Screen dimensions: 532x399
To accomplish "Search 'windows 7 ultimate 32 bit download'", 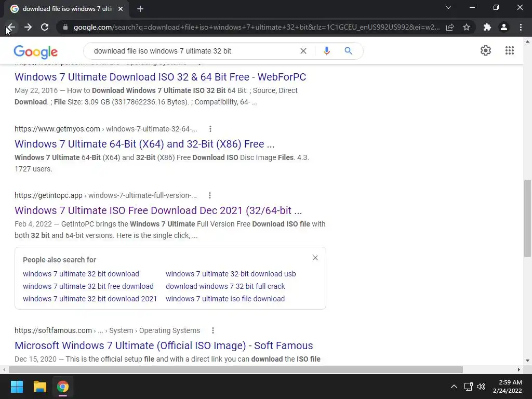I will 81,274.
